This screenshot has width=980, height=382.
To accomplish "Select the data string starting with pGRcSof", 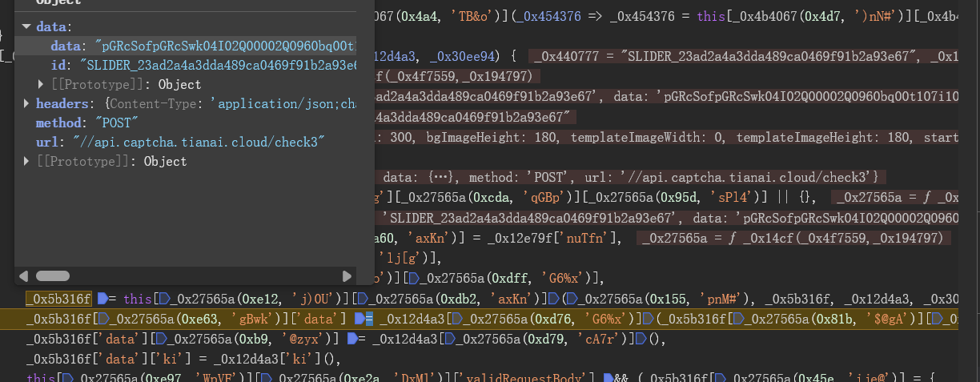I will coord(225,46).
